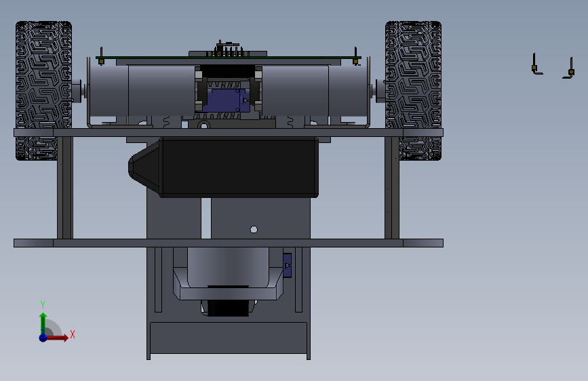The width and height of the screenshot is (588, 381).
Task: Select the rightmost floating L-shaped pin part
Action: pos(569,68)
